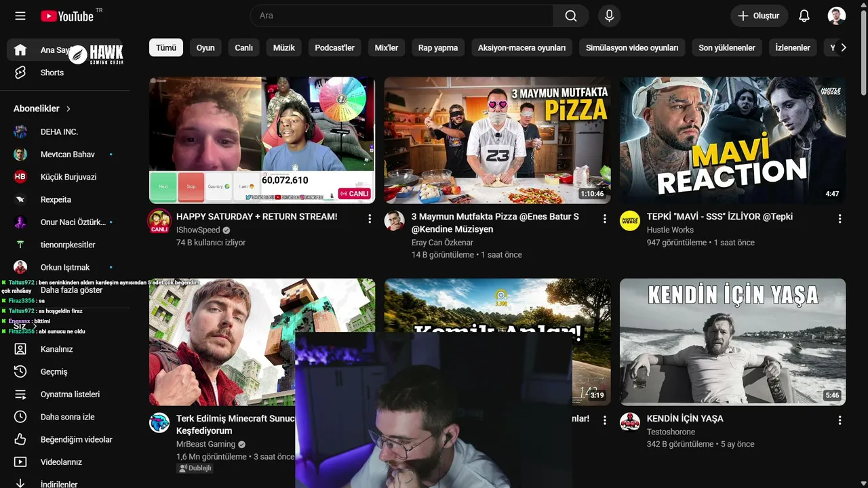Play the MAVİ REACTION thumbnail
Viewport: 868px width, 488px height.
(x=732, y=140)
